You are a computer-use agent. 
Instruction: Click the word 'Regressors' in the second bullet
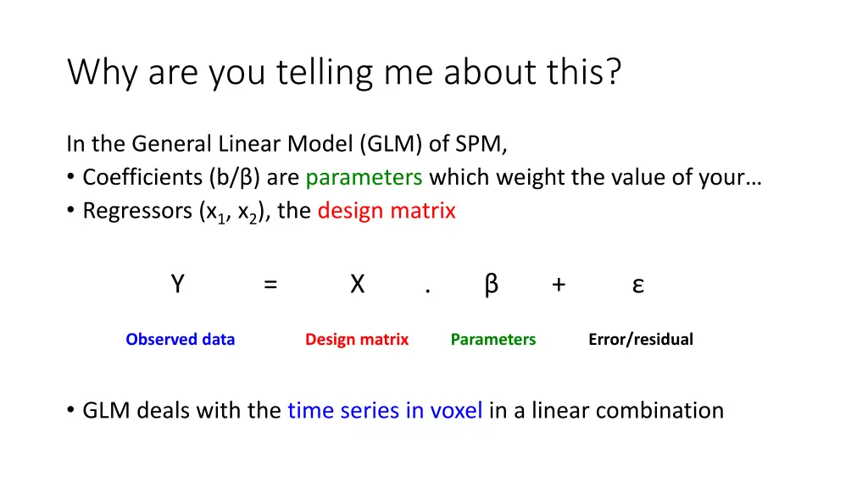[137, 211]
